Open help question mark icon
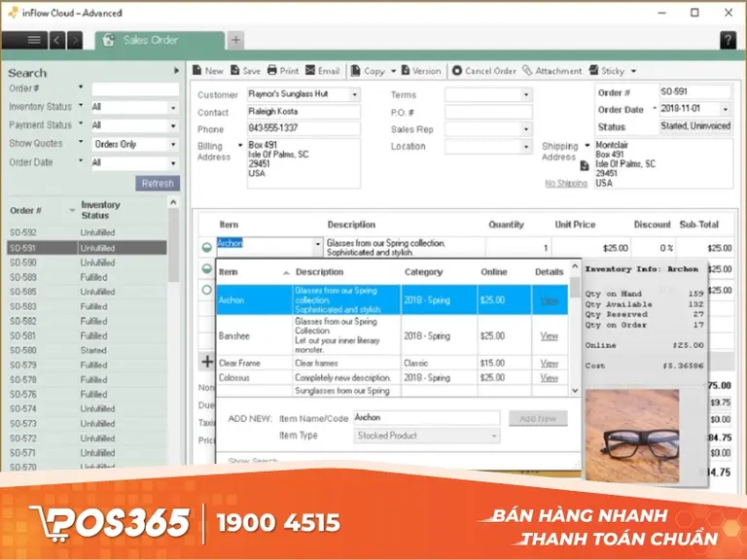 point(728,40)
